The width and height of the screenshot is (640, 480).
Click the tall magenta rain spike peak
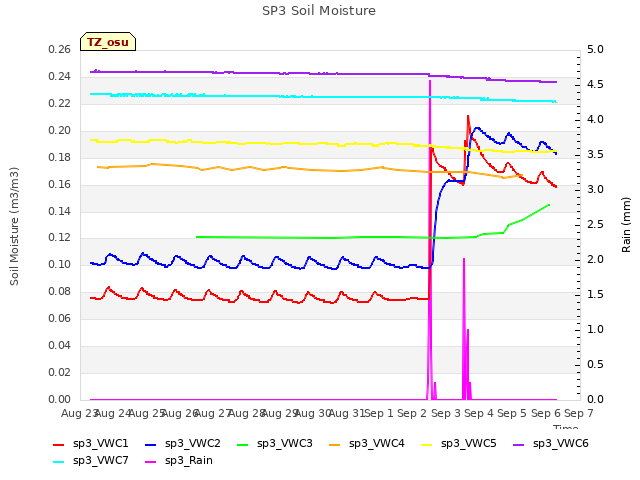point(430,82)
